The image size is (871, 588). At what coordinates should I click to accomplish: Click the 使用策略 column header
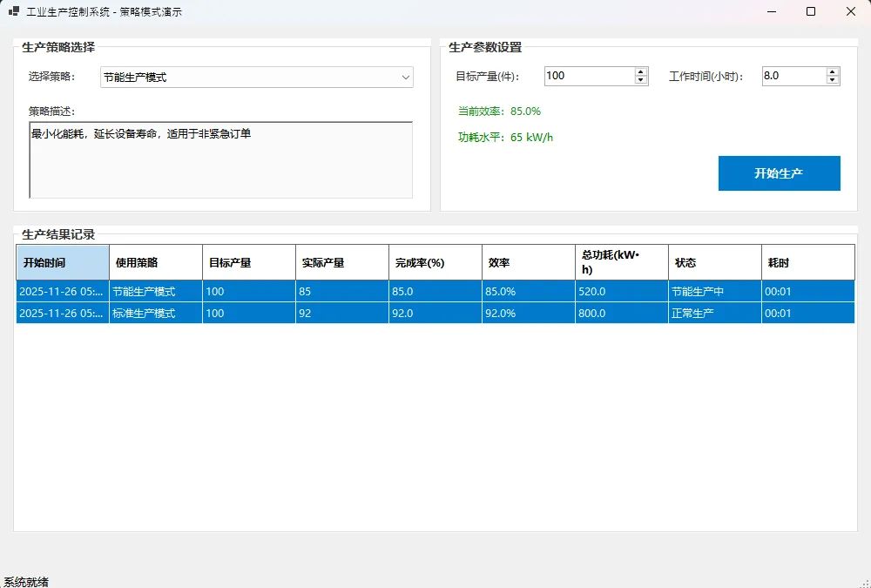[155, 262]
